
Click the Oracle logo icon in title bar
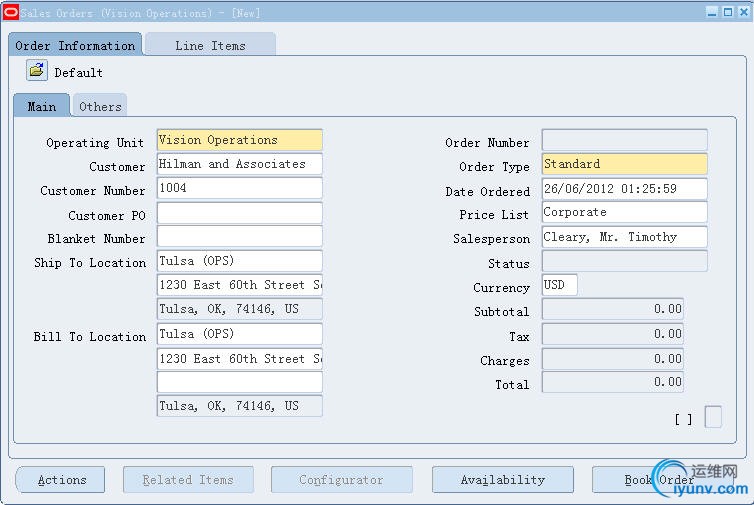[x=11, y=13]
